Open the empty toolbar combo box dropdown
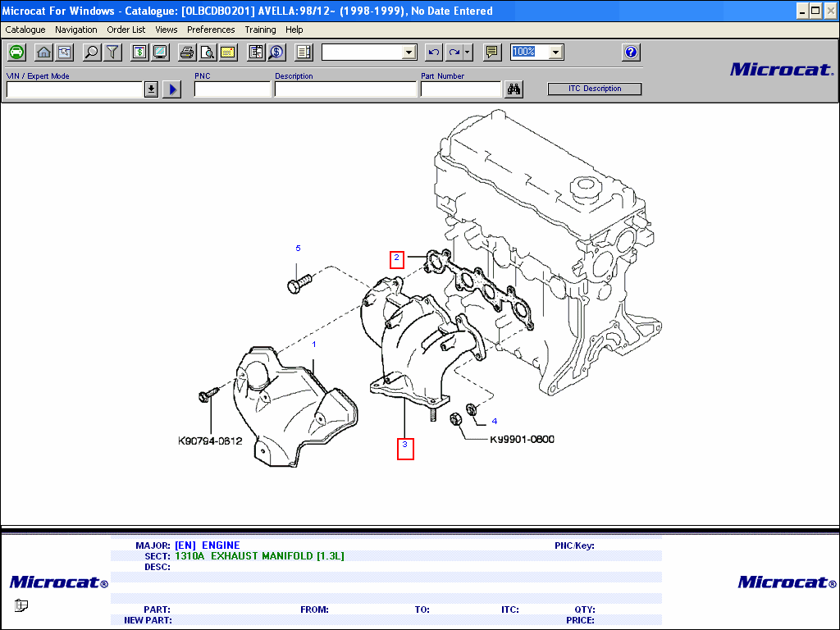840x630 pixels. tap(409, 52)
